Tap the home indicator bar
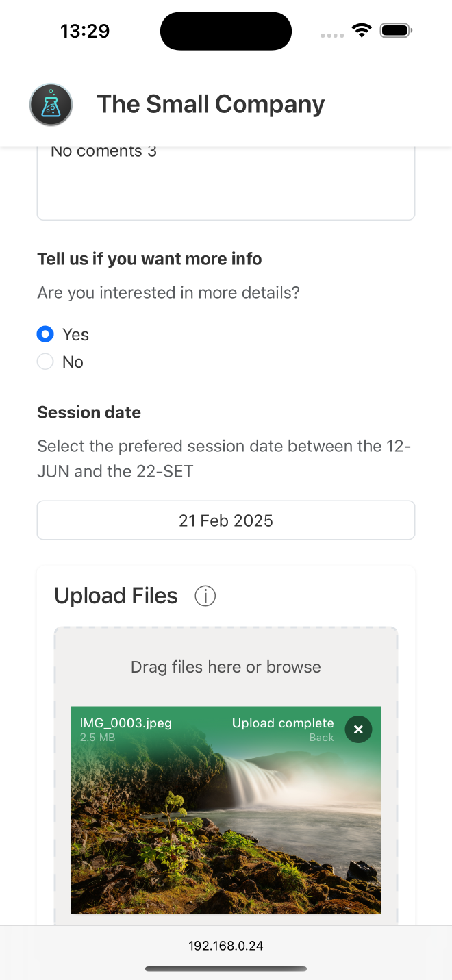The width and height of the screenshot is (452, 980). [226, 968]
